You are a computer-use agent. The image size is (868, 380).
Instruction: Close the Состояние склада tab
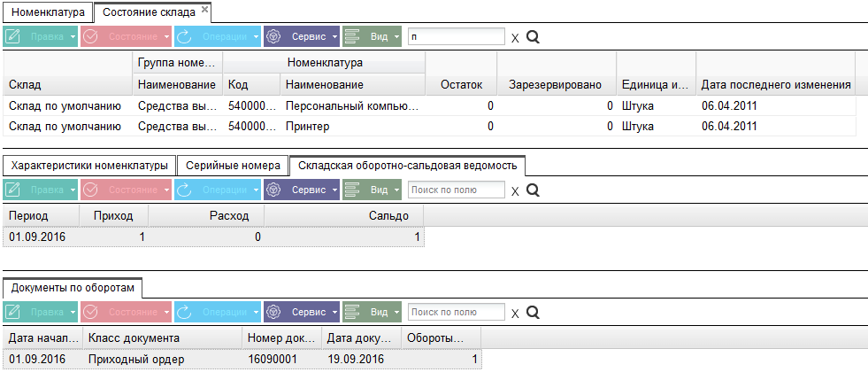point(204,10)
